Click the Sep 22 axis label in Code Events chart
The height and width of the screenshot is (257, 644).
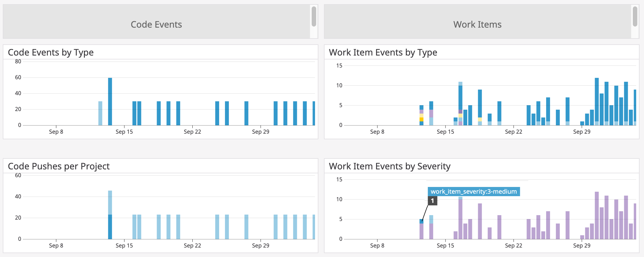coord(192,132)
